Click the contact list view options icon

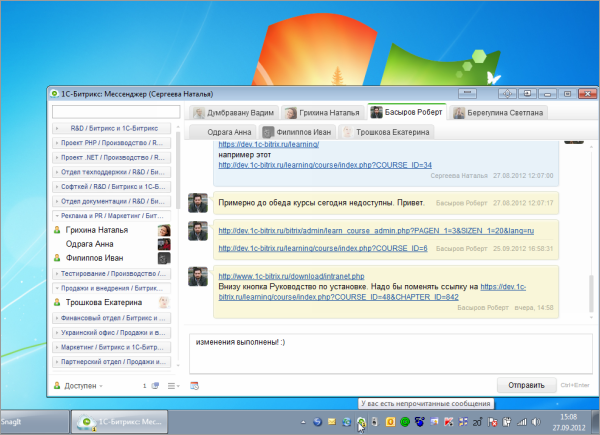(x=172, y=385)
